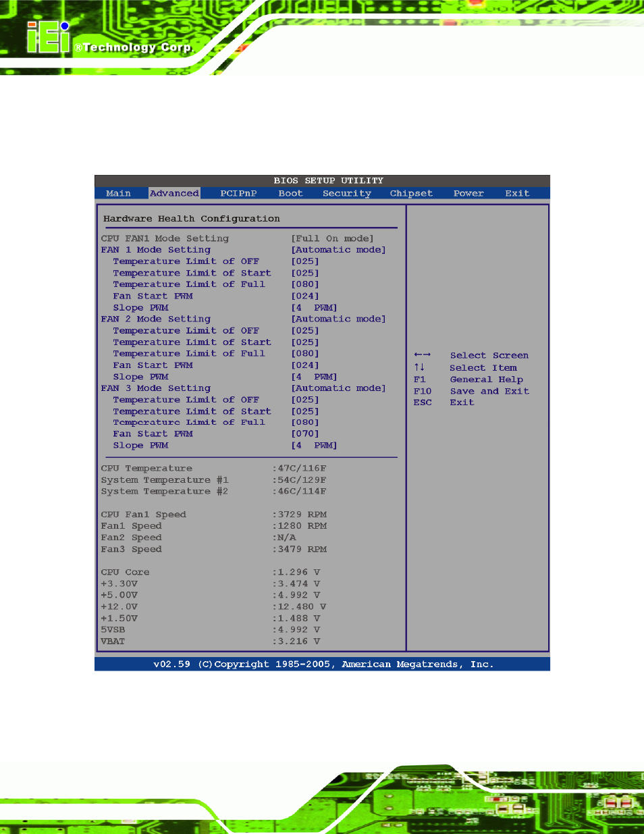Select FAN 1 Temperature Limit of Start
This screenshot has width=644, height=834.
point(192,273)
